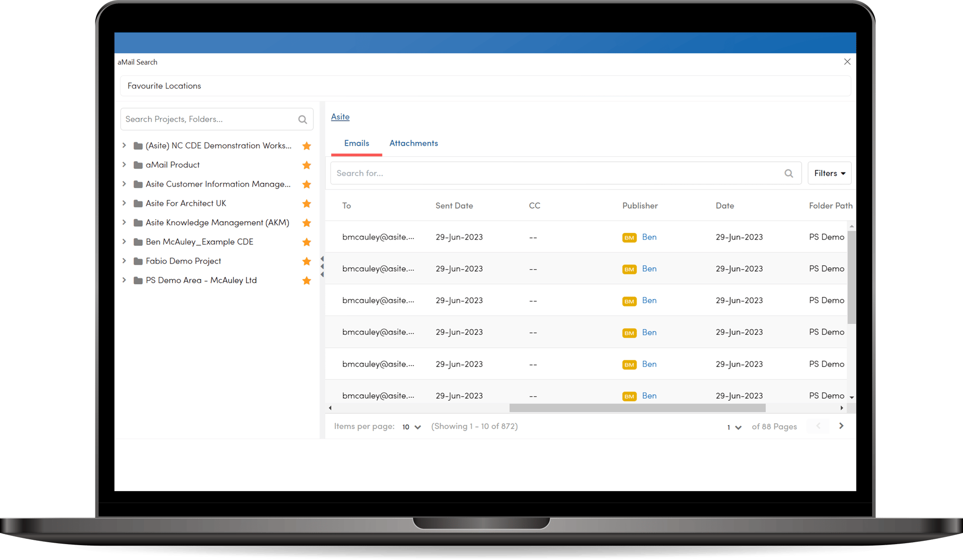Image resolution: width=963 pixels, height=560 pixels.
Task: Toggle star for Asite For Architect UK
Action: 306,204
